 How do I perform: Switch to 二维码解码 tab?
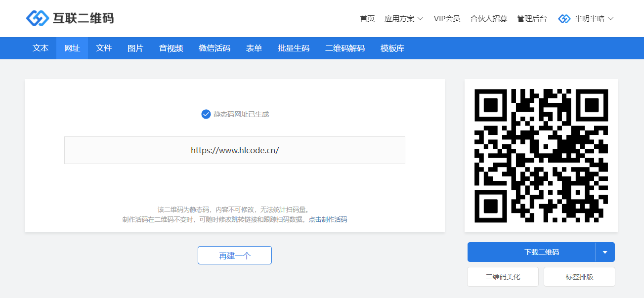345,48
